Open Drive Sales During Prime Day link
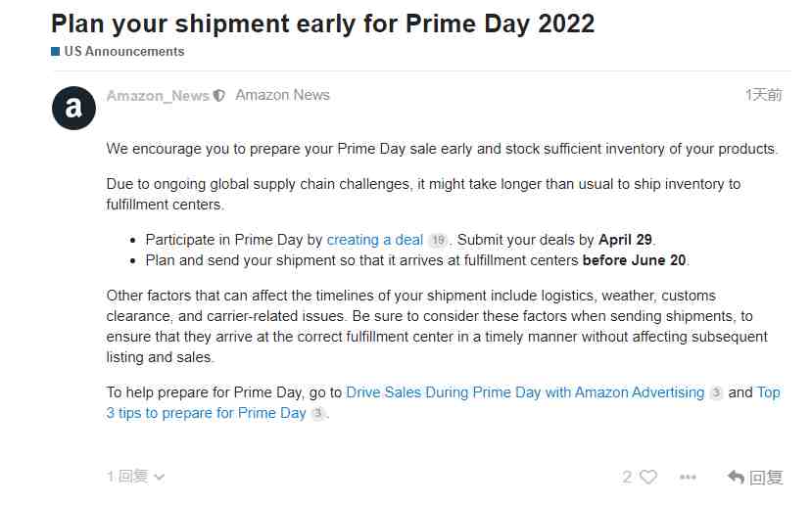 [525, 392]
